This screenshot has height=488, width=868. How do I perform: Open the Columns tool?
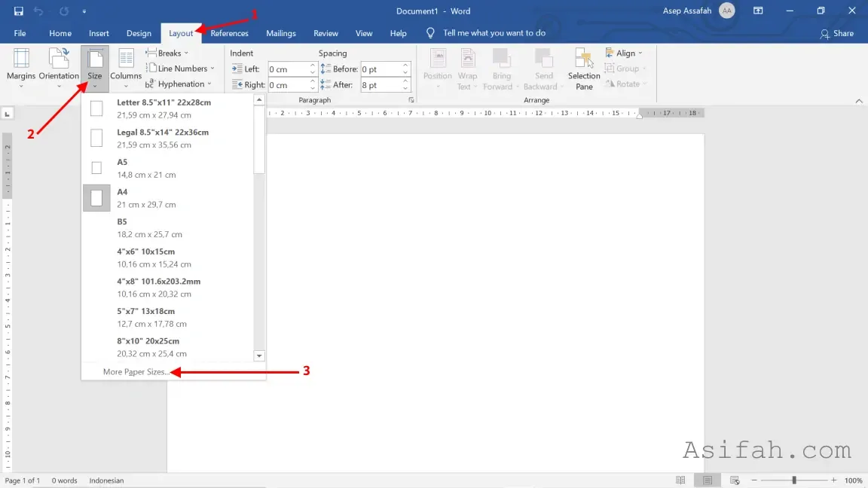pyautogui.click(x=126, y=68)
